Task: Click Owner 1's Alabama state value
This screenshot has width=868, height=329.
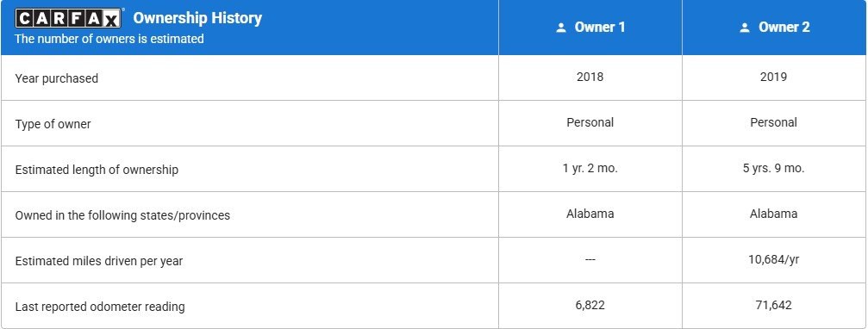Action: point(590,214)
